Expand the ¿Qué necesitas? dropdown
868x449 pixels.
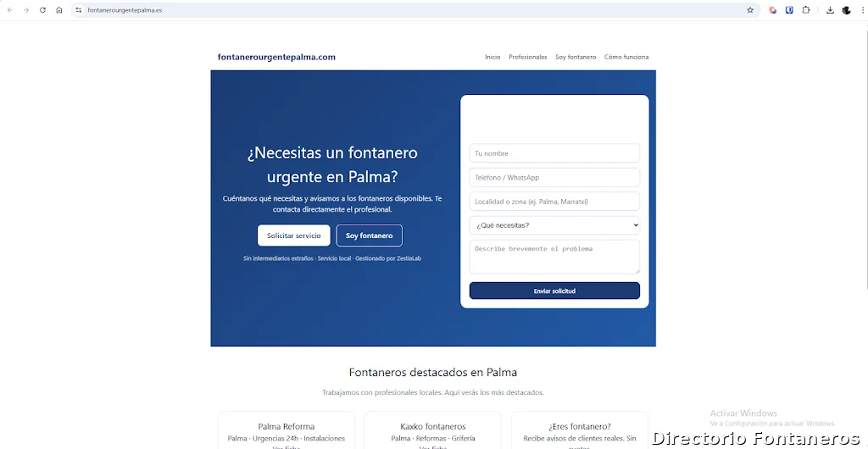pos(554,225)
